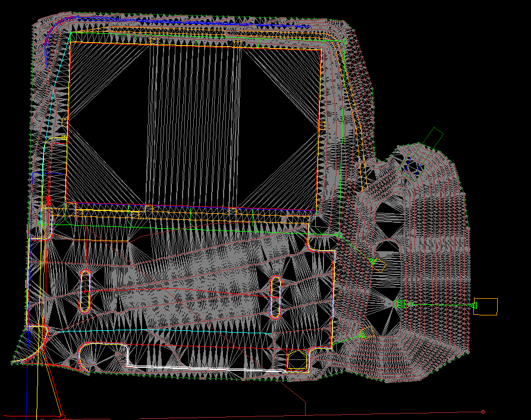Screen dimensions: 531x420
Task: Select the left red oval parking island
Action: tap(86, 291)
